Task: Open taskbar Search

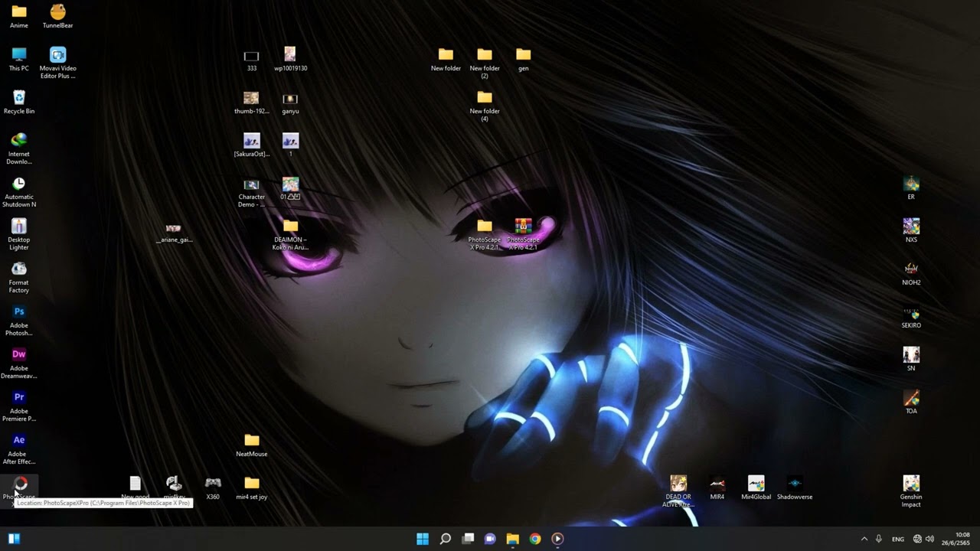Action: click(445, 539)
